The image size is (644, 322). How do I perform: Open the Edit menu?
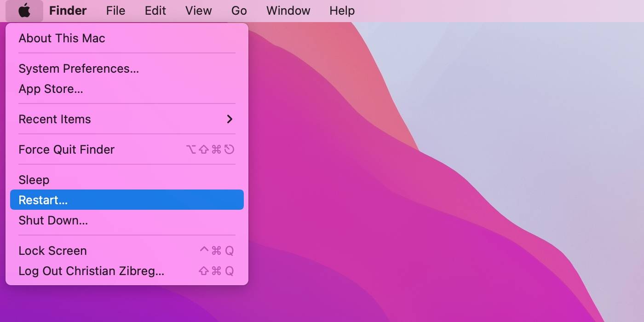point(155,11)
